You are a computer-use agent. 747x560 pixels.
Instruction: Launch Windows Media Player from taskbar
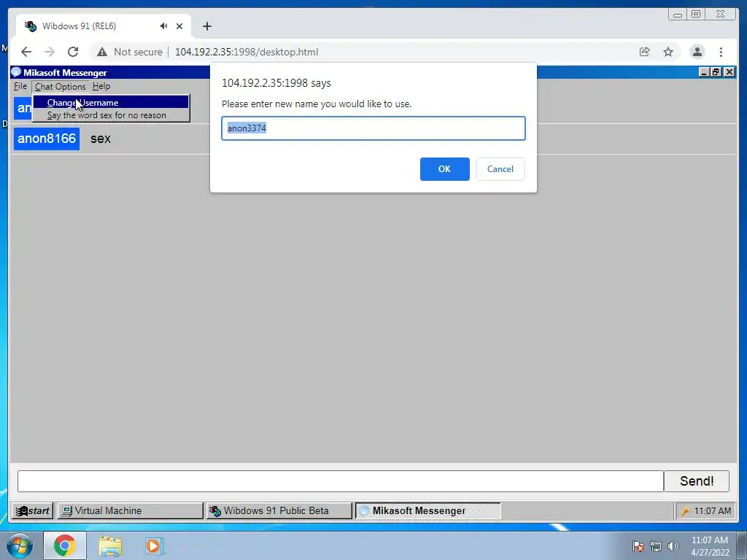(154, 545)
